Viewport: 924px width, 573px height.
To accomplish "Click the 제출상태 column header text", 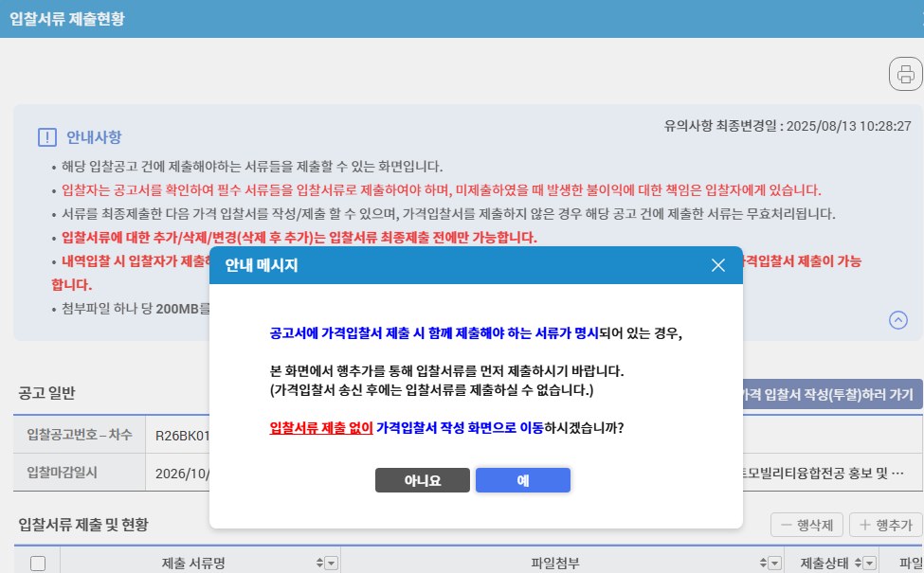I will point(824,564).
